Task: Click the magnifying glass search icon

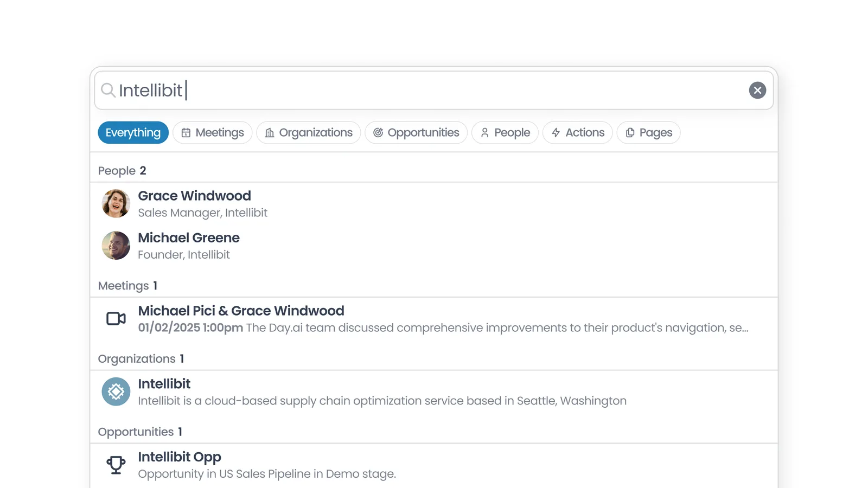Action: point(108,90)
